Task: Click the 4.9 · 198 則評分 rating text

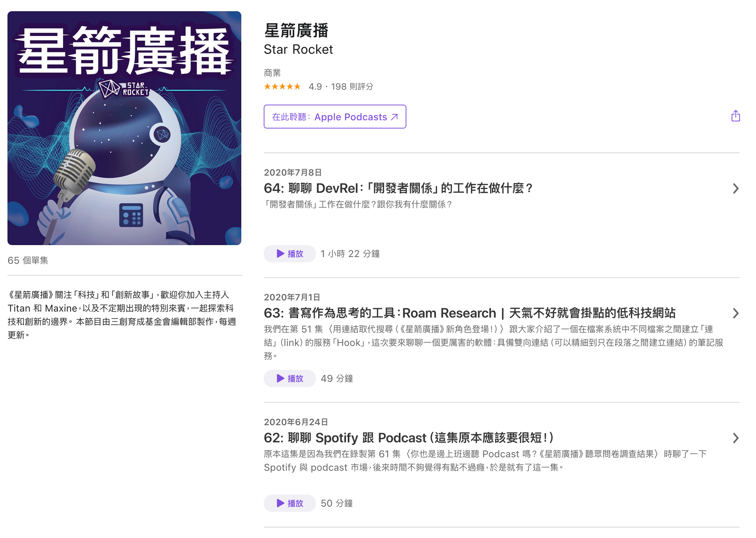Action: pyautogui.click(x=341, y=87)
